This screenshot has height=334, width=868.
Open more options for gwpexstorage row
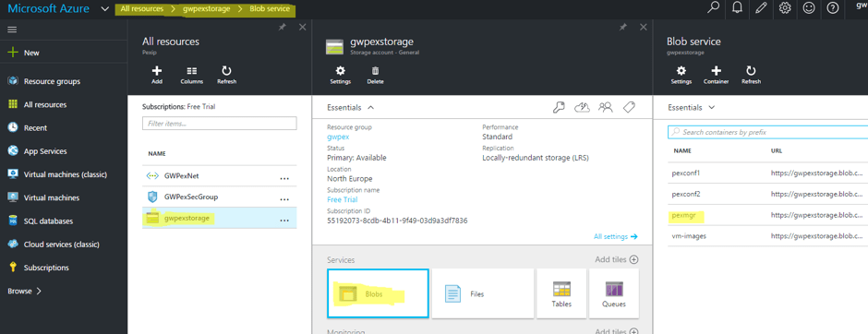pos(284,221)
